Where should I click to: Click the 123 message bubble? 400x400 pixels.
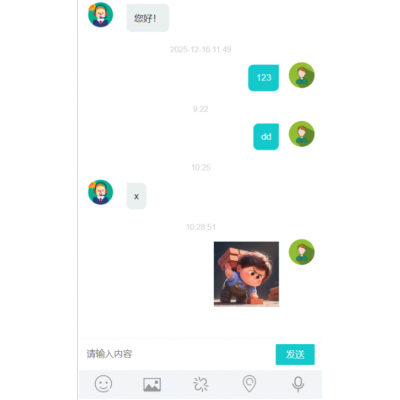pos(263,78)
